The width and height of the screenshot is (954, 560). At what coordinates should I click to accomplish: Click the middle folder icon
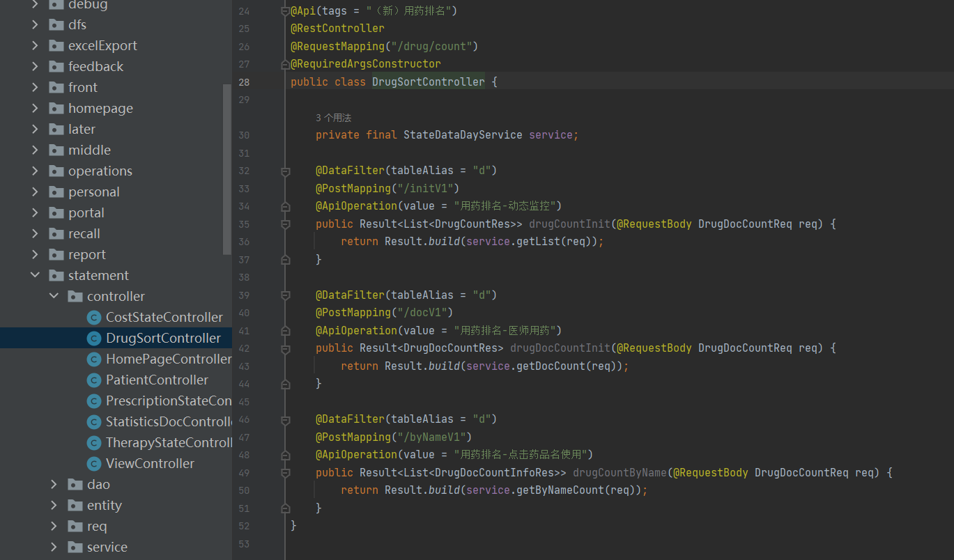tap(56, 150)
